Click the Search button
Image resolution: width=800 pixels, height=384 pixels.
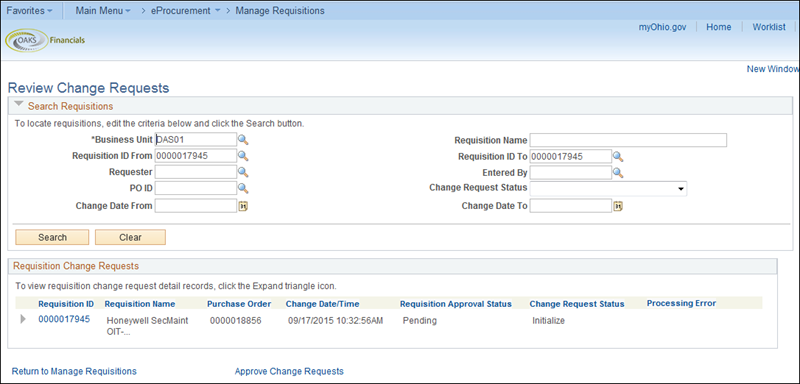tap(52, 237)
